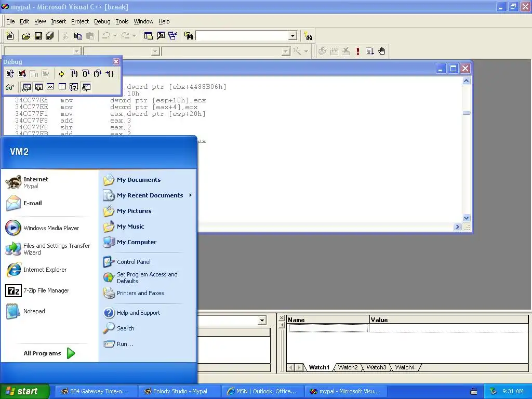
Task: Toggle the Call Stack window in Debug toolbar
Action: [74, 87]
